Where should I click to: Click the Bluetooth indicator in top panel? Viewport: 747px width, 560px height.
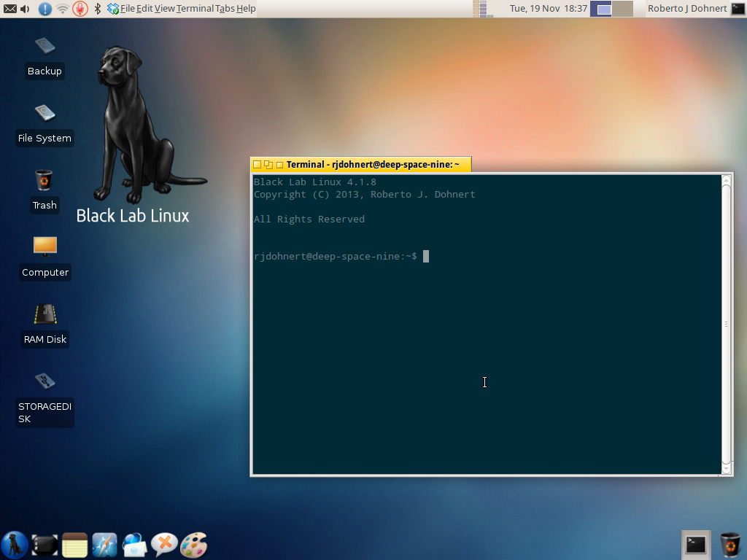tap(98, 9)
